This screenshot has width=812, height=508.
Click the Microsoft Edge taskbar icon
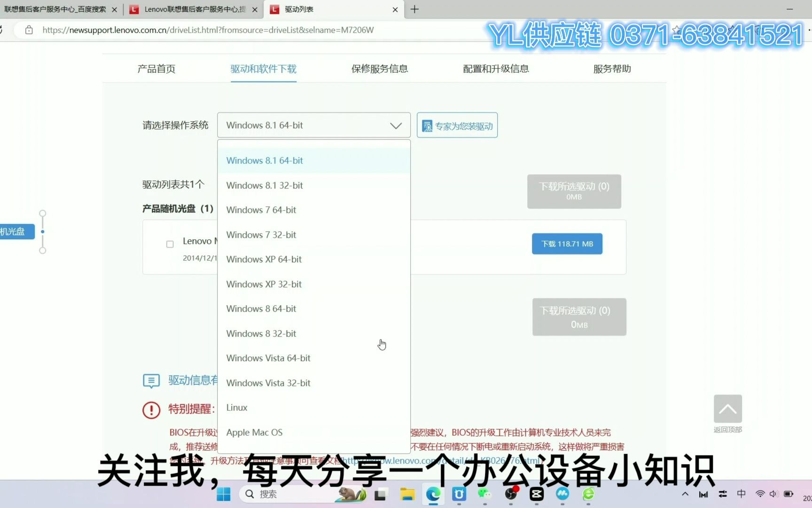point(433,494)
